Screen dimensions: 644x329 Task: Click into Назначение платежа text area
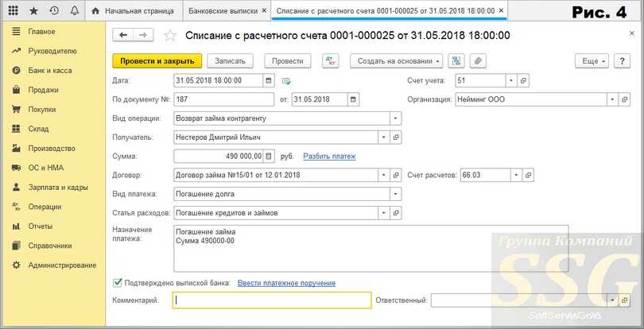coord(371,248)
